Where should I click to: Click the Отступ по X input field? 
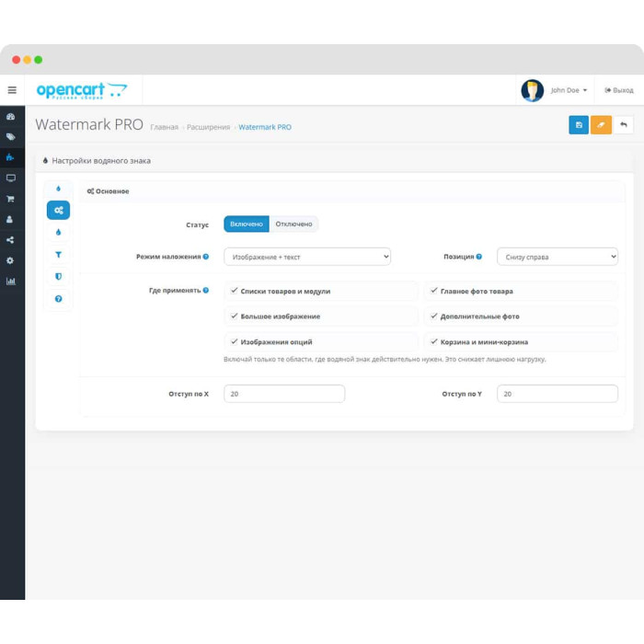[284, 394]
